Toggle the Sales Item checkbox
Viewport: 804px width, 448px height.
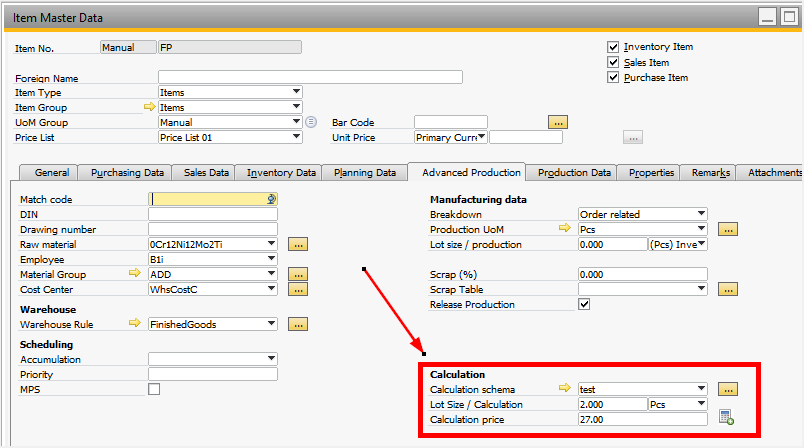614,62
